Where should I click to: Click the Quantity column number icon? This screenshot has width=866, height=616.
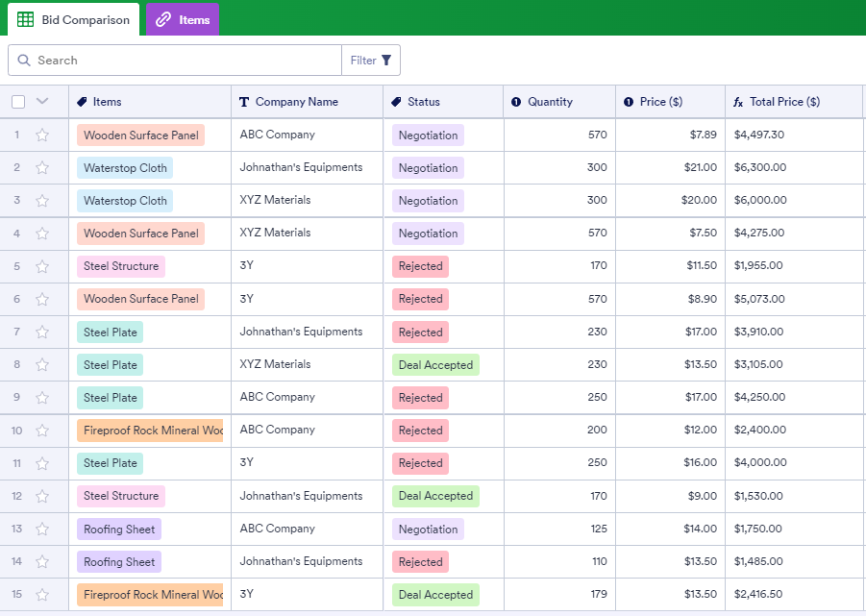tap(516, 102)
